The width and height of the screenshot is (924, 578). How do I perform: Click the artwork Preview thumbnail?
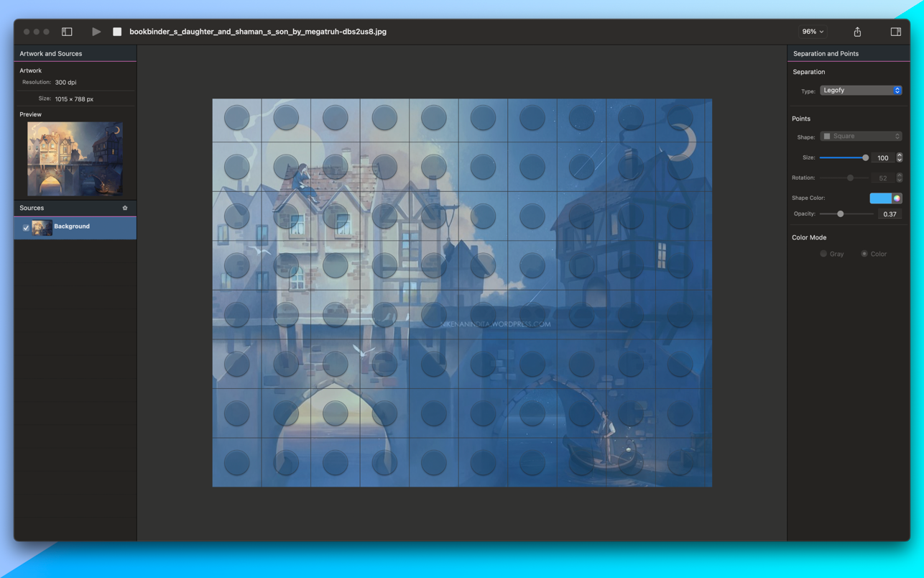[x=75, y=159]
